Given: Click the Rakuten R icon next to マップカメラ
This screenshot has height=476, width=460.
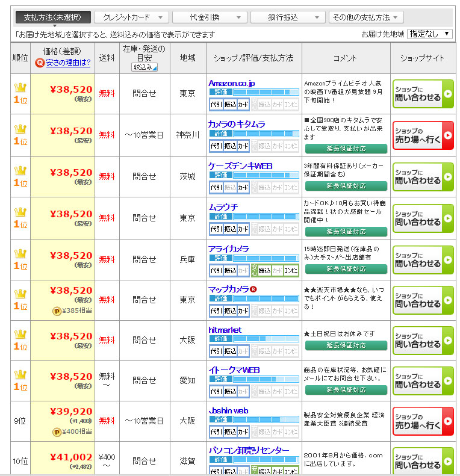Looking at the screenshot, I should (x=253, y=289).
